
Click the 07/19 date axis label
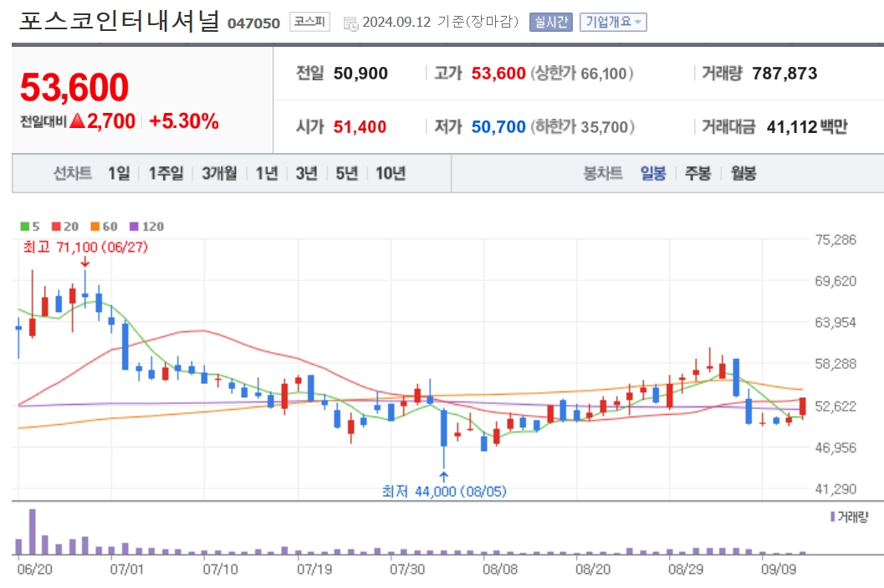tap(314, 569)
